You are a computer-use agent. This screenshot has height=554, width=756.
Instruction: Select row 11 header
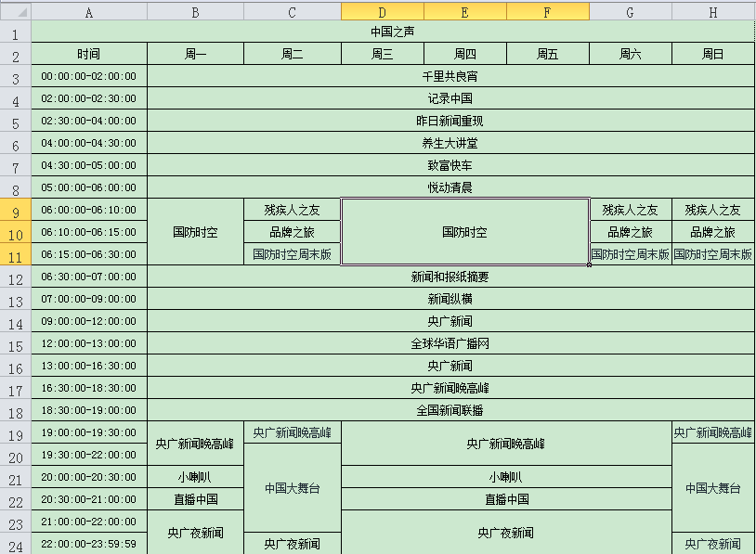point(16,254)
